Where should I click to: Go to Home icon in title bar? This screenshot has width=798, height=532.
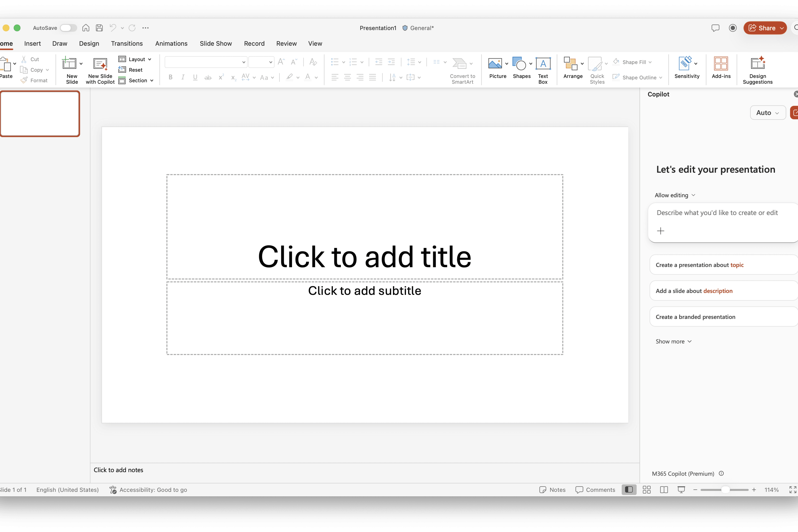[86, 28]
